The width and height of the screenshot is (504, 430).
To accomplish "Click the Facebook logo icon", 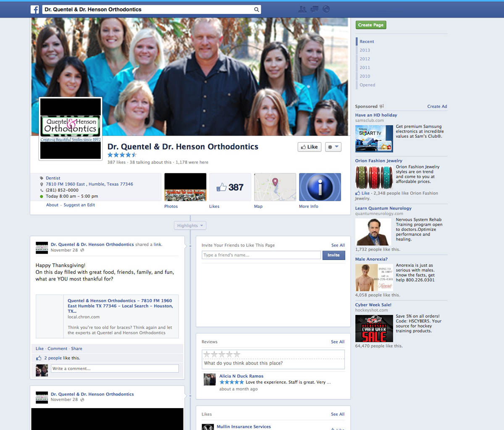I will tap(35, 9).
